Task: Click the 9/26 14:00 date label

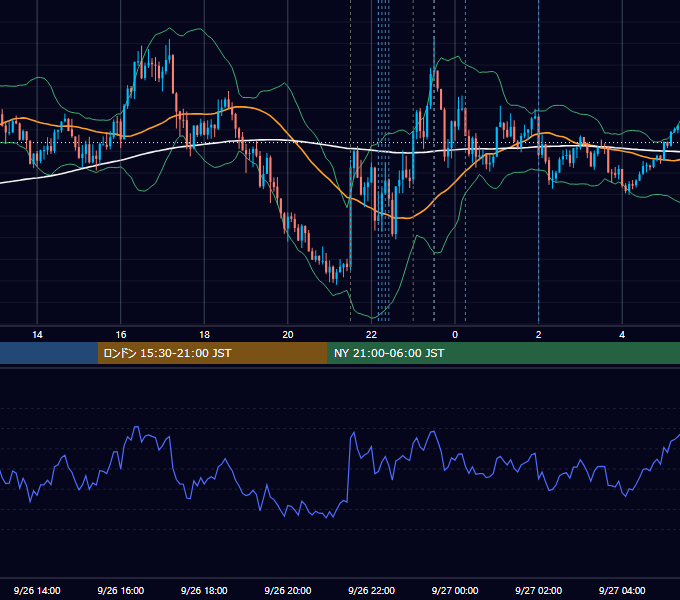Action: pyautogui.click(x=37, y=590)
